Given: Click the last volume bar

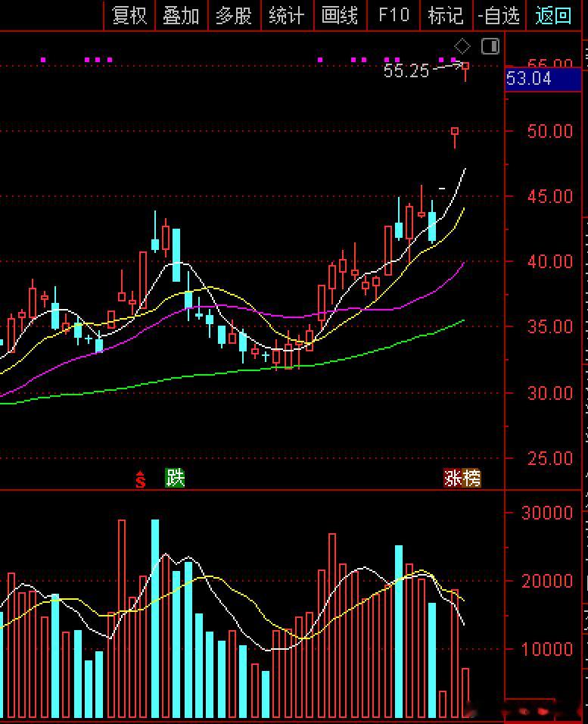Looking at the screenshot, I should (x=465, y=693).
